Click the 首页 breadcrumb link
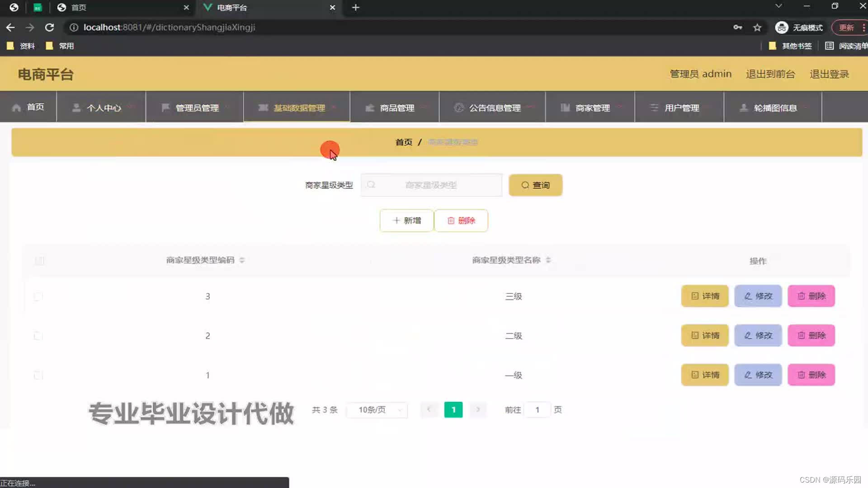 pos(403,141)
